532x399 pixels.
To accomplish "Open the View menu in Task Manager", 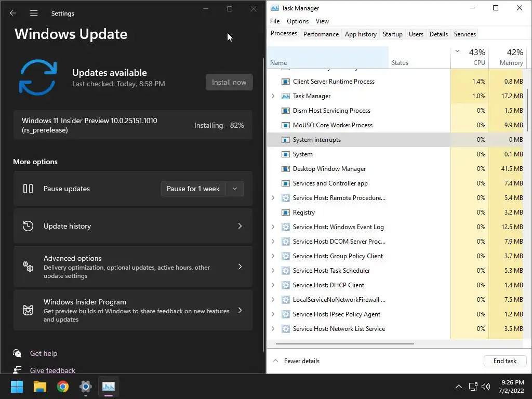I will pos(322,21).
